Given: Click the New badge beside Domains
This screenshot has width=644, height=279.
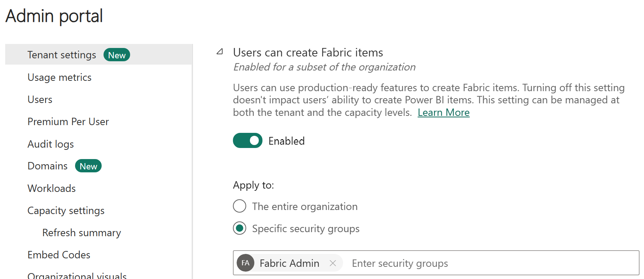Looking at the screenshot, I should (88, 166).
